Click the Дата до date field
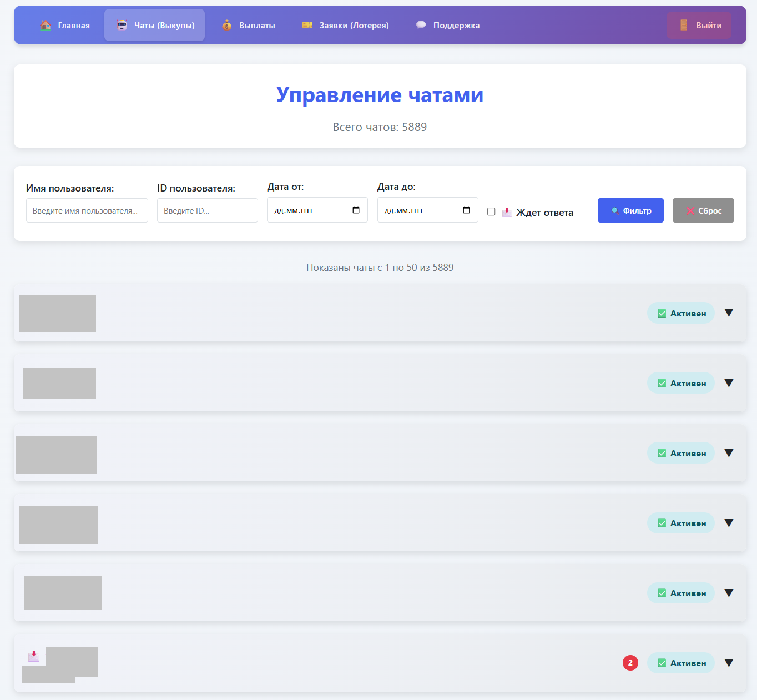 coord(428,210)
